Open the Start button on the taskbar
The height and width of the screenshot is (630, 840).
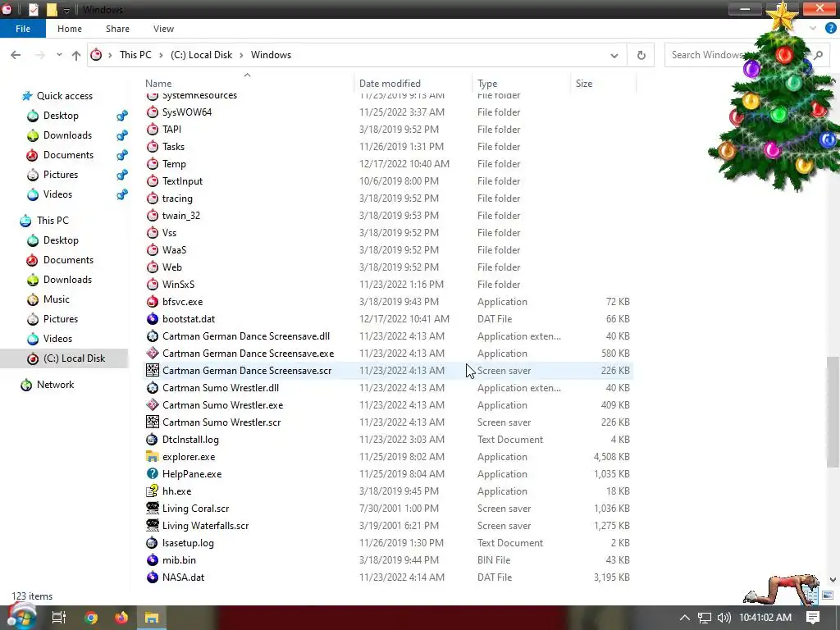(21, 617)
